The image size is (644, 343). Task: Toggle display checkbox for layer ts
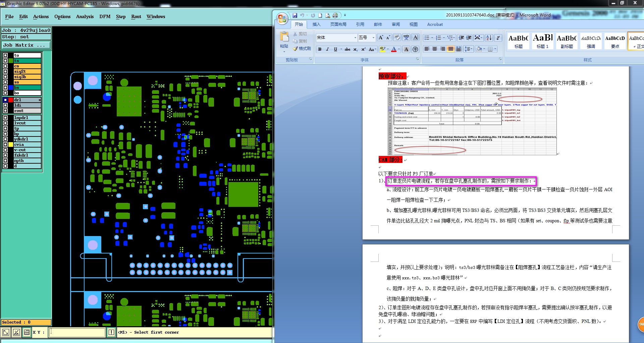[5, 61]
